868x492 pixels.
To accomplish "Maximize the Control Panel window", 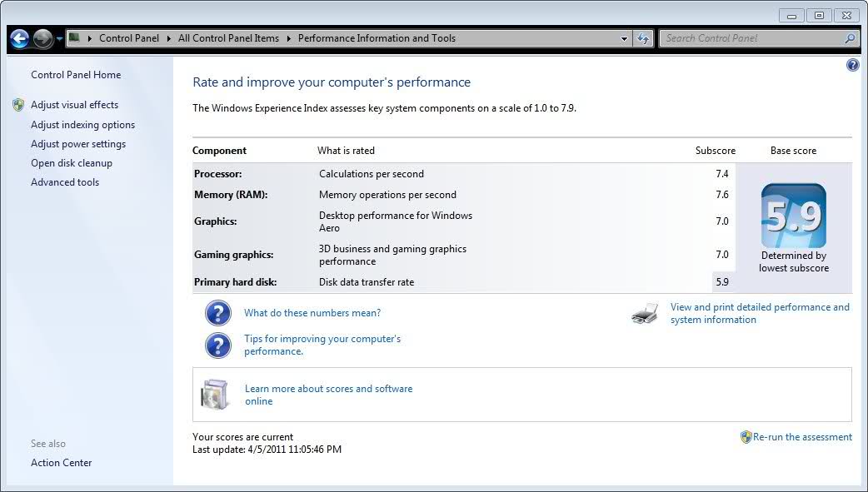I will 819,16.
